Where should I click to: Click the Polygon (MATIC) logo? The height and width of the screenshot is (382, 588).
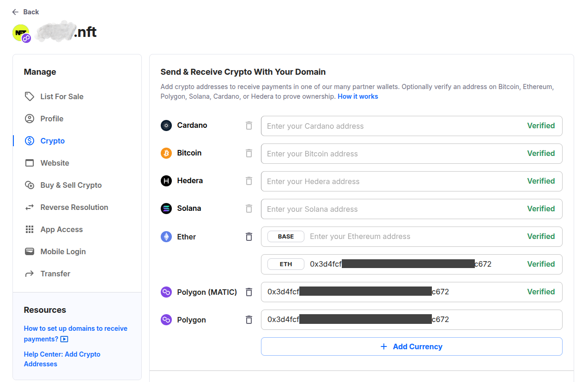166,292
